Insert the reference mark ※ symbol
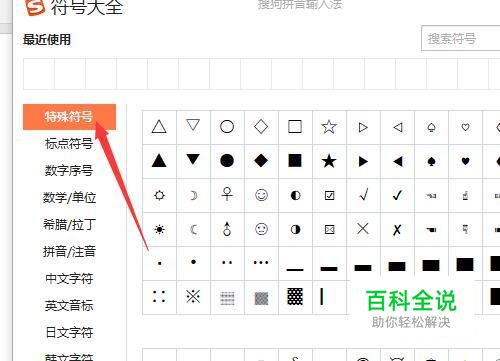Image resolution: width=500 pixels, height=361 pixels. tap(193, 297)
